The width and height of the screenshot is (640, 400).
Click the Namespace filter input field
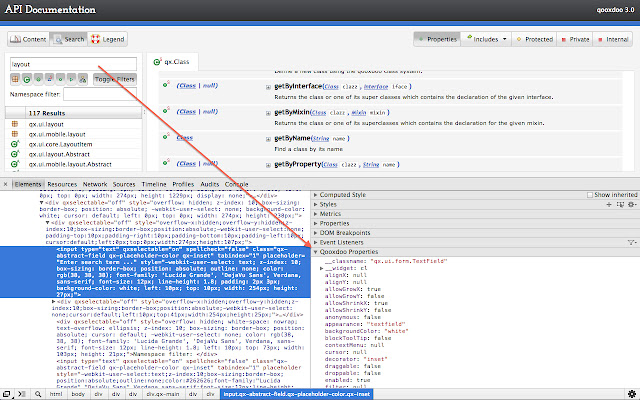(x=100, y=94)
